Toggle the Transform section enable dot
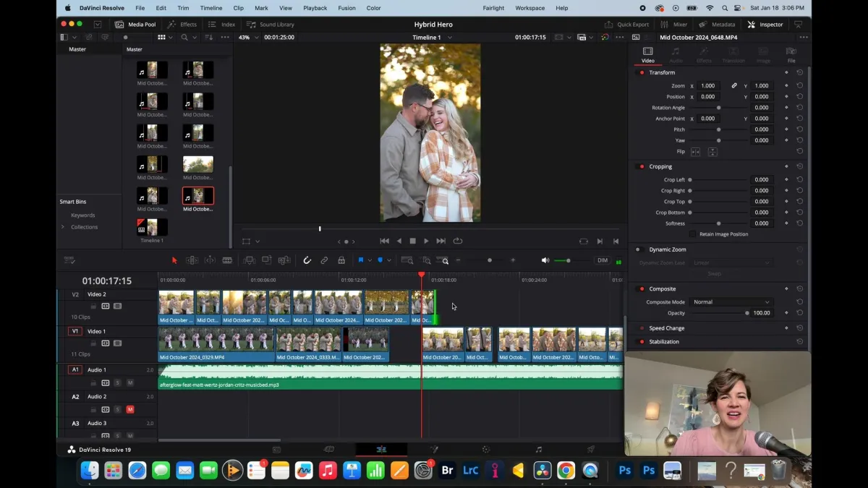 click(x=642, y=72)
